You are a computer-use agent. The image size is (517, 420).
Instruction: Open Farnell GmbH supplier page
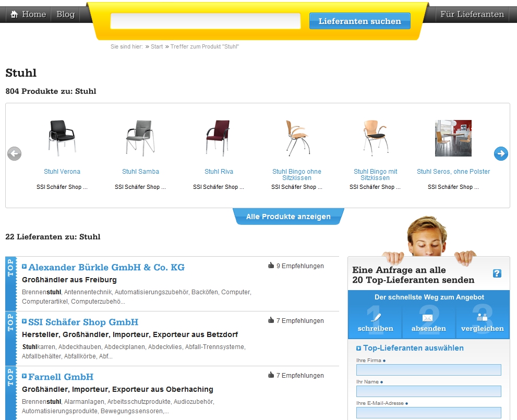61,377
